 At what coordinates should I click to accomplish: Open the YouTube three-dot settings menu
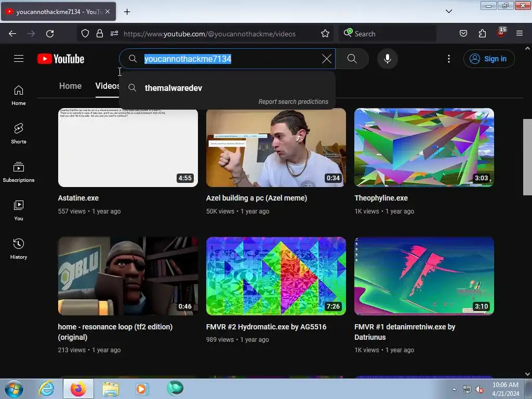click(448, 59)
